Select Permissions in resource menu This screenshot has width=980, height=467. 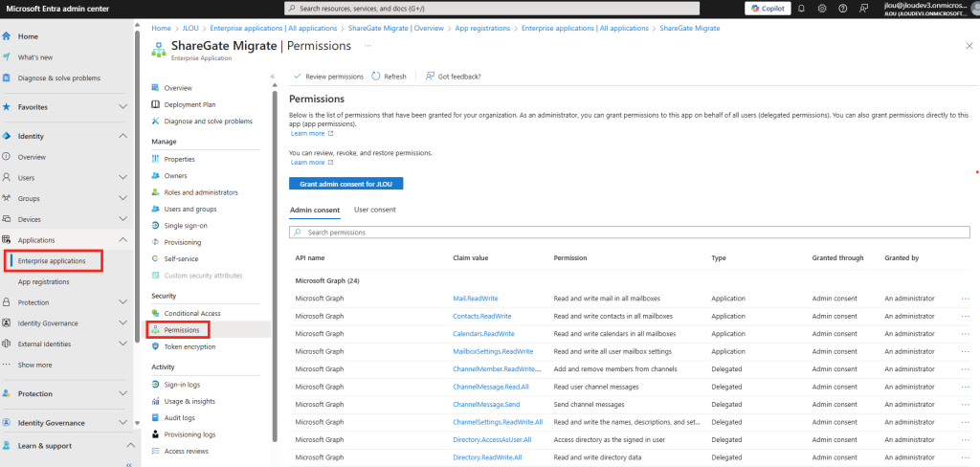pos(181,329)
